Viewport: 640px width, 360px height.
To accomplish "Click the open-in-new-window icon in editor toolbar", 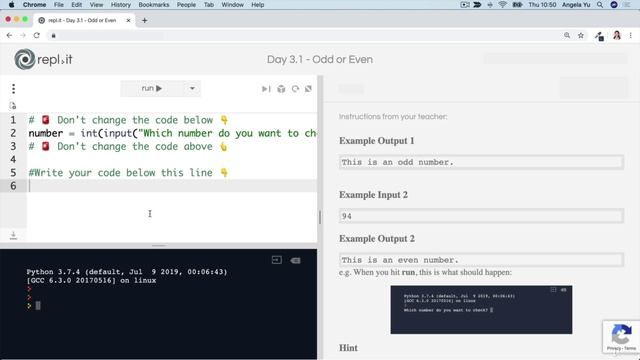I will click(309, 89).
